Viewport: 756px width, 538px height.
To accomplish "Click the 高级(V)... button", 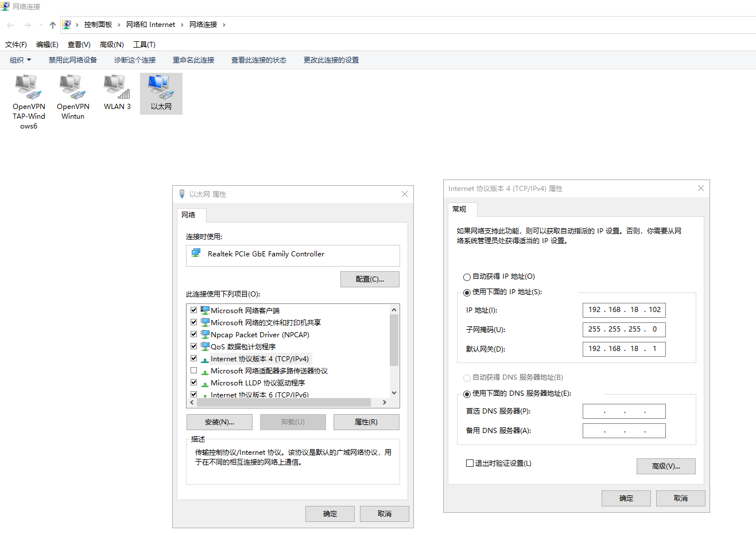I will coord(665,466).
